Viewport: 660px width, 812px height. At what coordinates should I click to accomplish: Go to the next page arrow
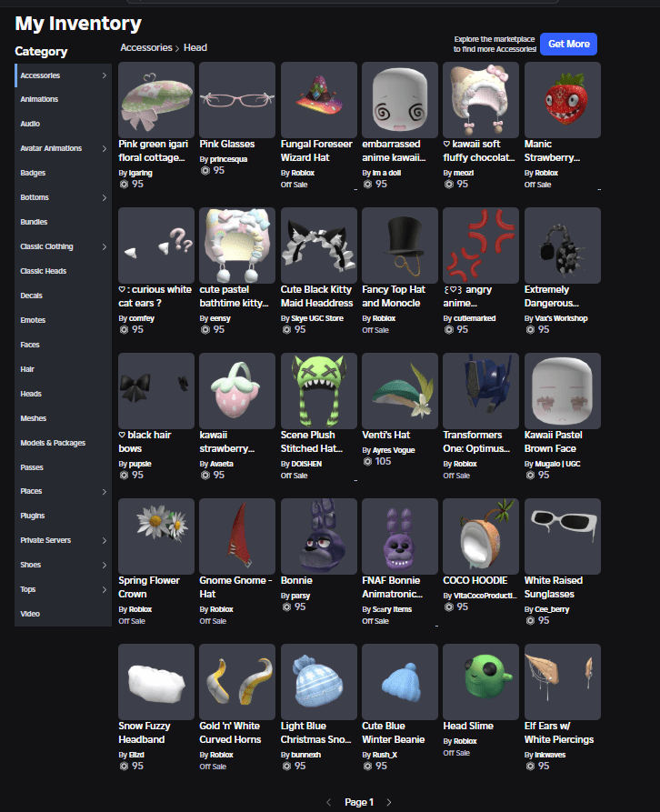pos(389,802)
